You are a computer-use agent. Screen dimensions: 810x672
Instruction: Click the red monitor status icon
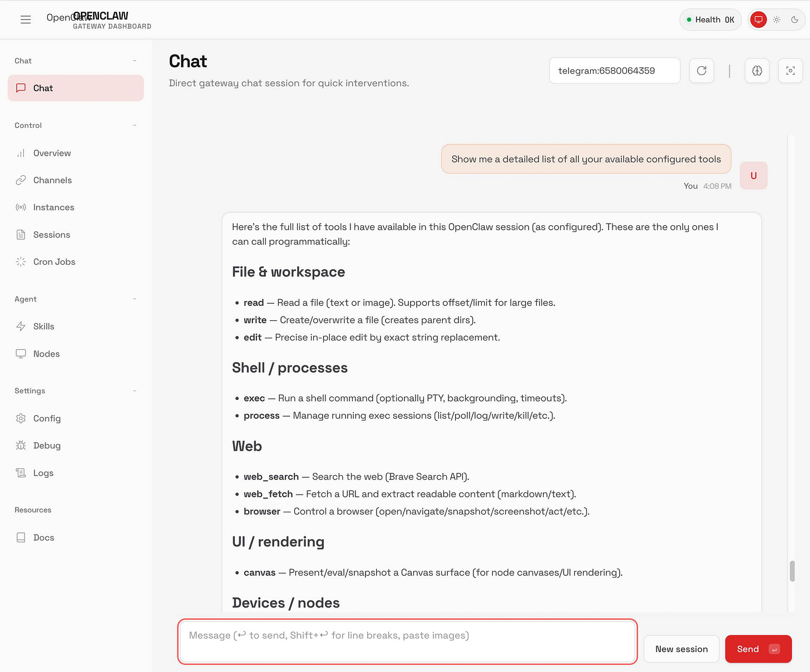point(758,19)
